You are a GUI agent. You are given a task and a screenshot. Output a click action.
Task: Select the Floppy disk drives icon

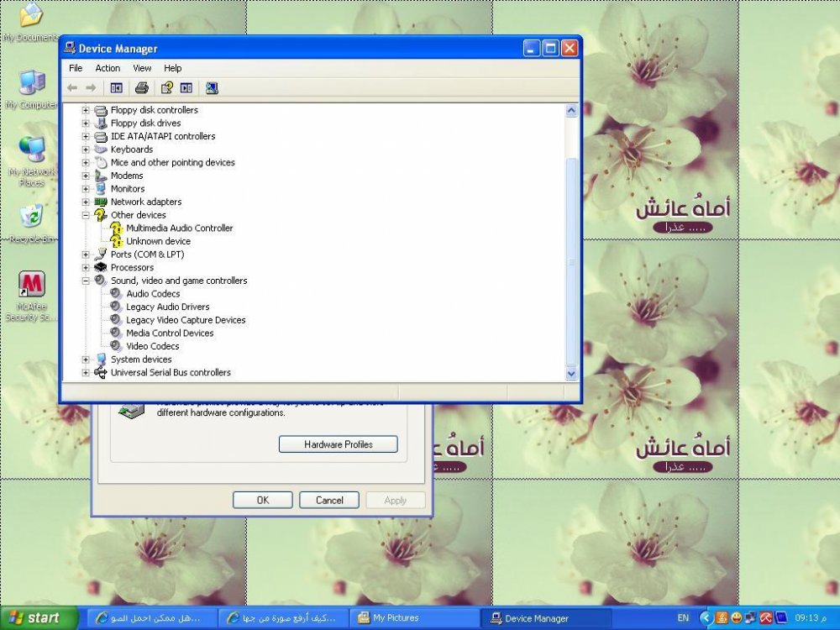(101, 123)
